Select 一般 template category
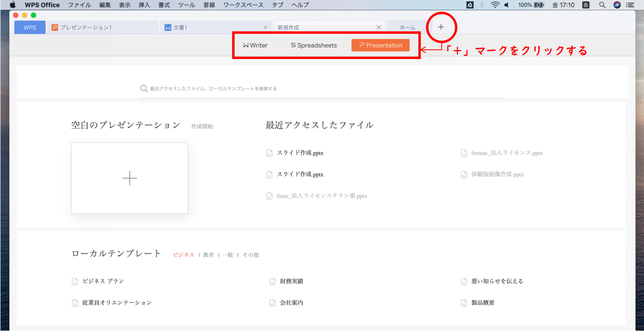 (x=228, y=255)
